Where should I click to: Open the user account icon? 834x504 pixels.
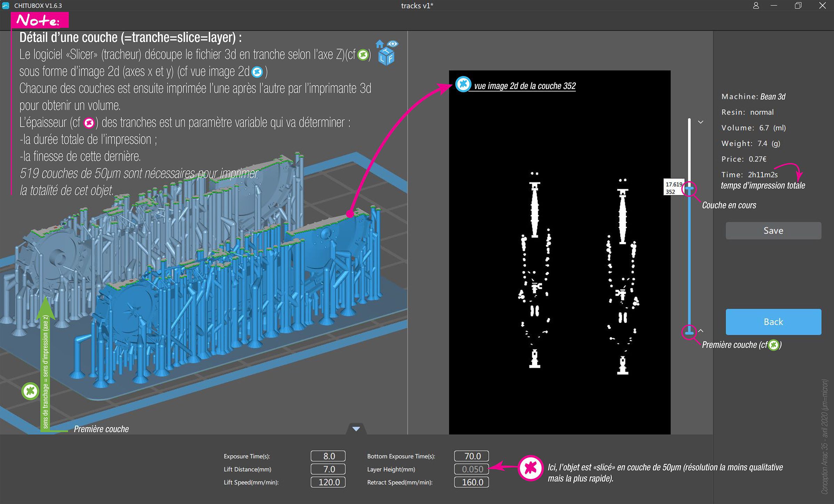click(x=756, y=6)
